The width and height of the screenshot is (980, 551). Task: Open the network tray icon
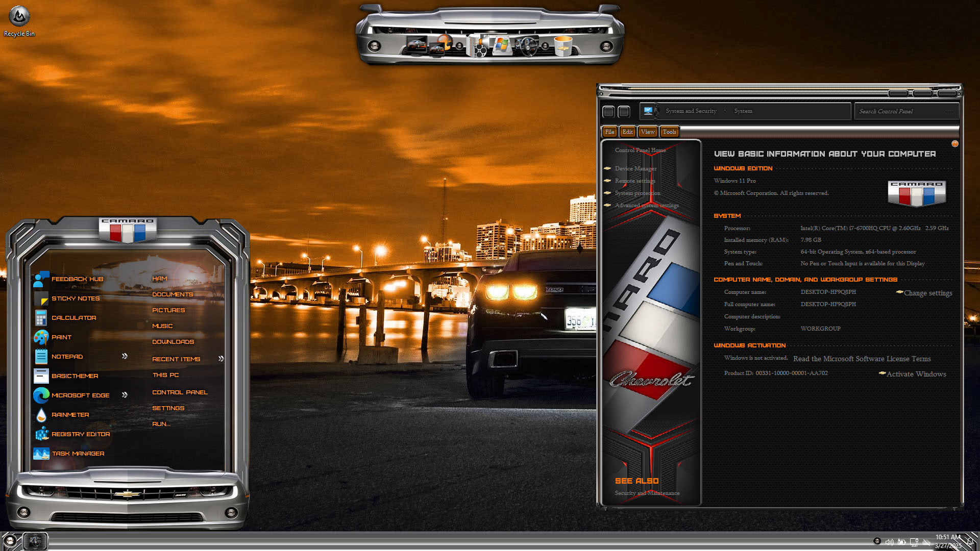coord(914,542)
